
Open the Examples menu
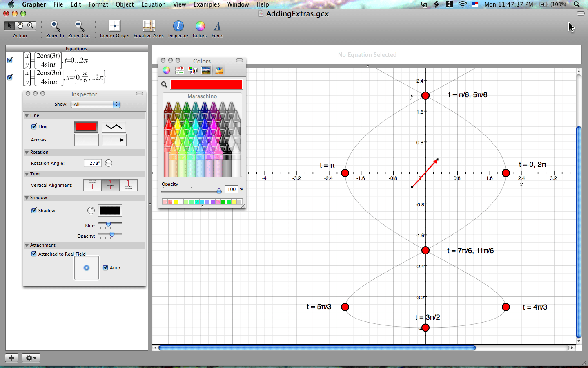coord(206,4)
